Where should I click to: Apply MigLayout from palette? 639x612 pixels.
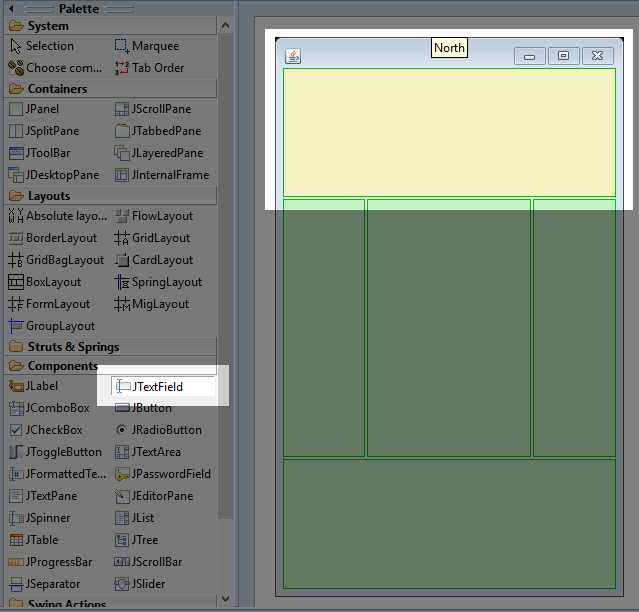pyautogui.click(x=152, y=304)
